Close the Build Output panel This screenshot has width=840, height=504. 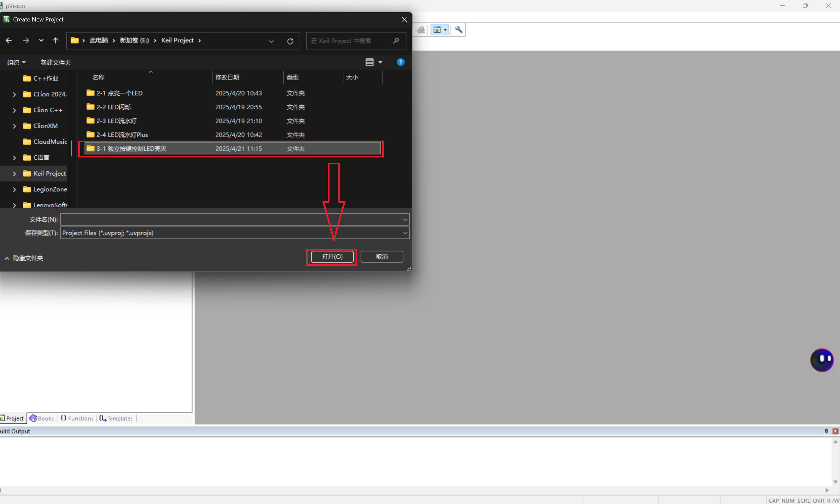pos(835,431)
